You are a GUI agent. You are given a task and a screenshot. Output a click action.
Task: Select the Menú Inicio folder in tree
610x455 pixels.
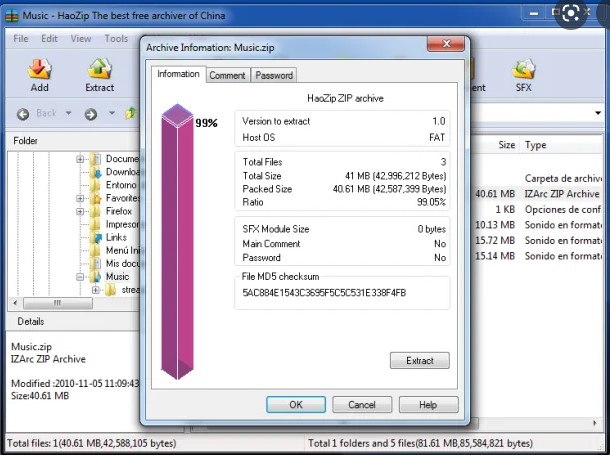[x=123, y=250]
